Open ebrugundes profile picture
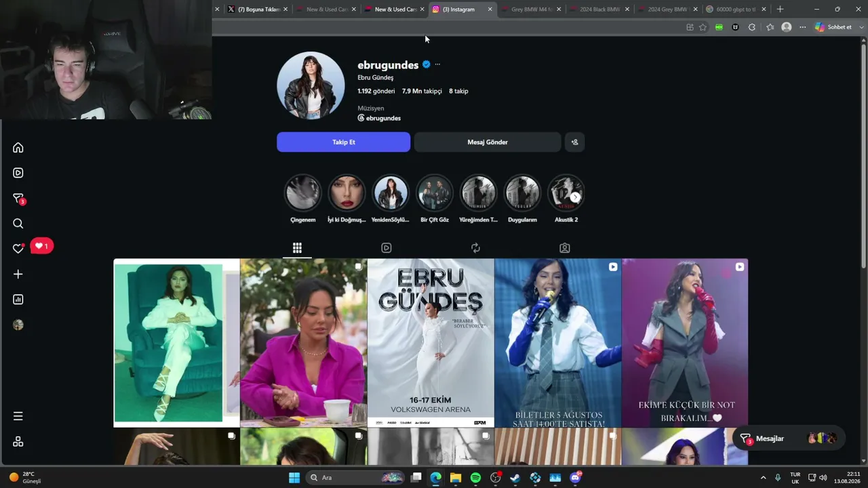Viewport: 868px width, 488px height. 311,85
